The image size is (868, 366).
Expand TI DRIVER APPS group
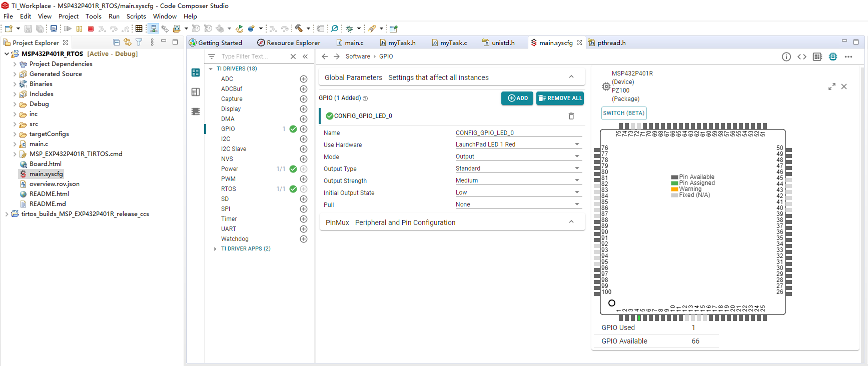(x=215, y=249)
